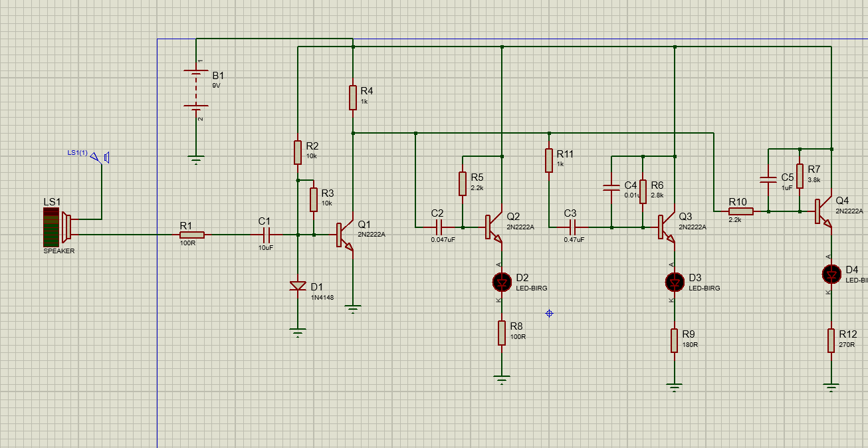Select the D1 1N4148 diode

pos(298,286)
